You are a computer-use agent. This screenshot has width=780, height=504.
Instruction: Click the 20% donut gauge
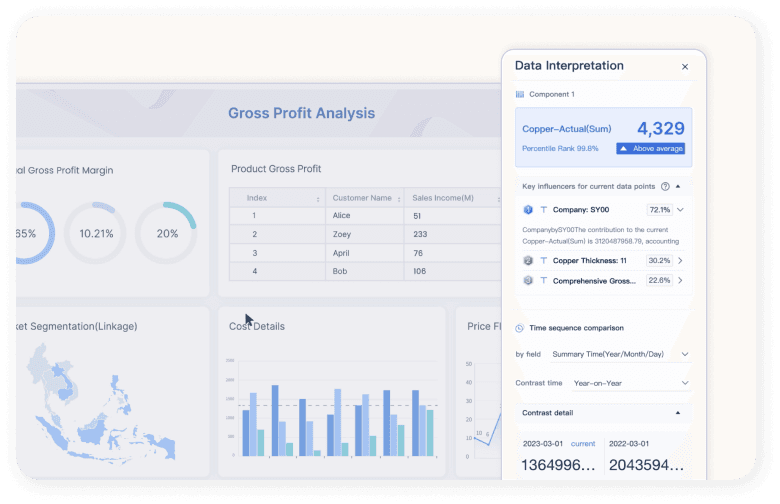(x=166, y=233)
